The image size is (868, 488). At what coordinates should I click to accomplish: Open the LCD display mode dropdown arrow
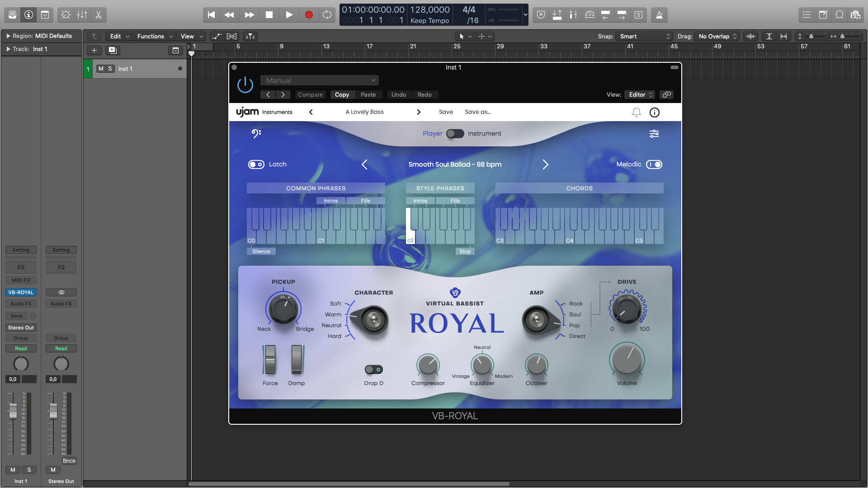[525, 15]
